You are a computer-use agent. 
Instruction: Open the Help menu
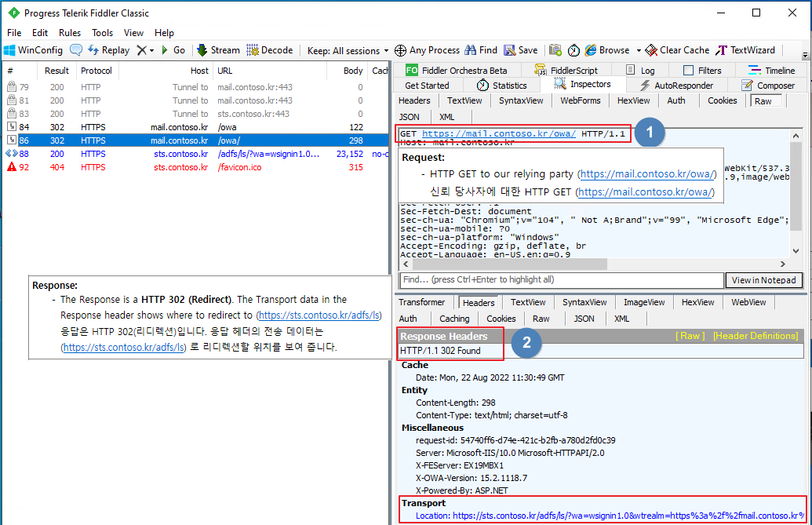pos(164,33)
